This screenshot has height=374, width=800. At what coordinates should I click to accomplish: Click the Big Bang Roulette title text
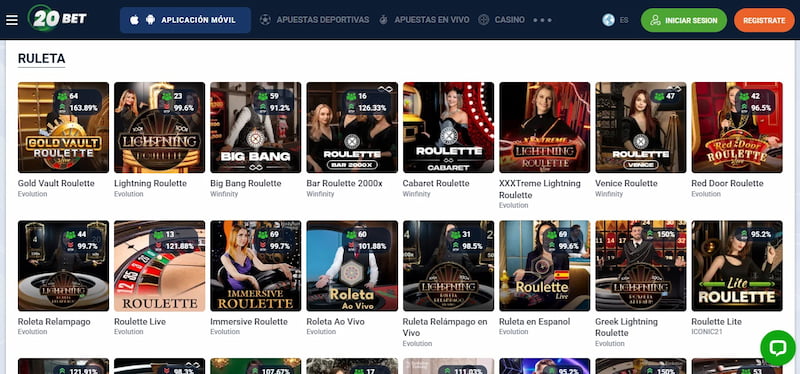point(246,183)
